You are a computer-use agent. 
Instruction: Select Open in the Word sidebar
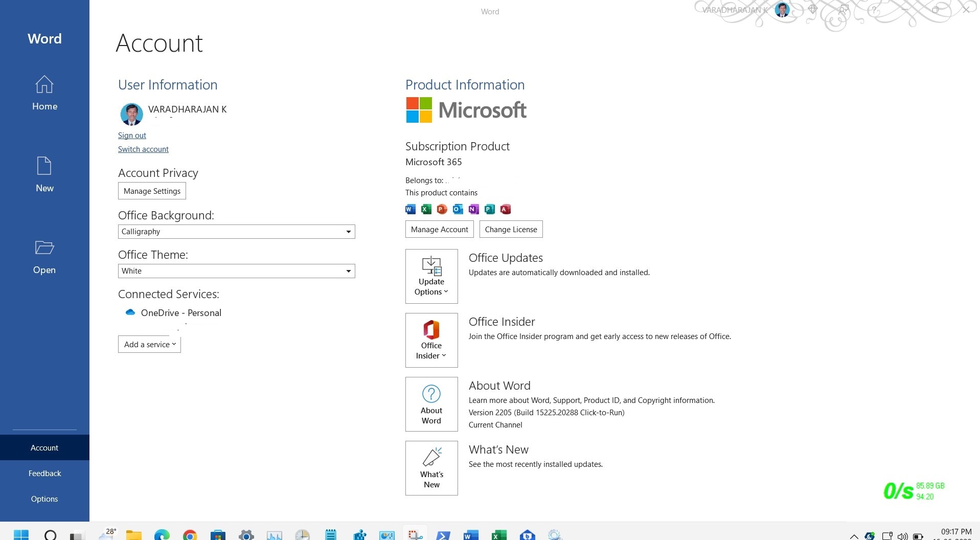[44, 257]
